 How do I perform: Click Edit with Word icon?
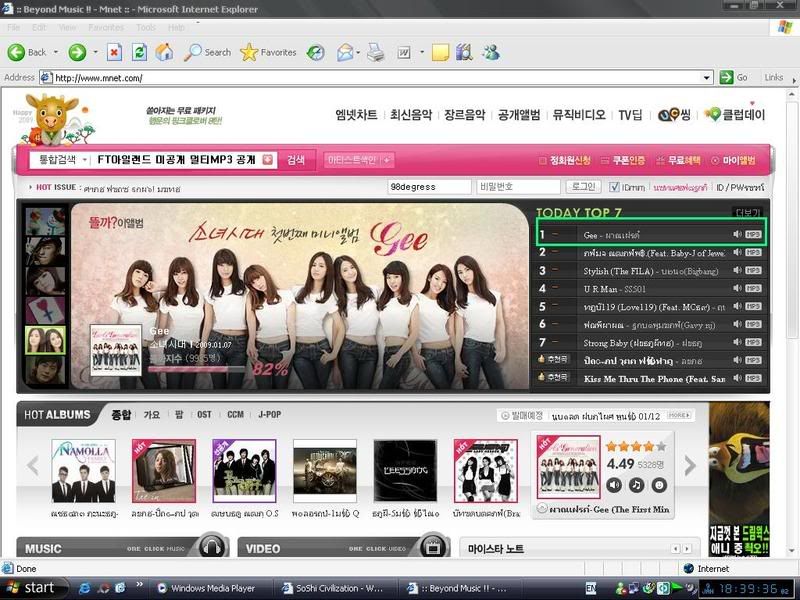pyautogui.click(x=404, y=52)
